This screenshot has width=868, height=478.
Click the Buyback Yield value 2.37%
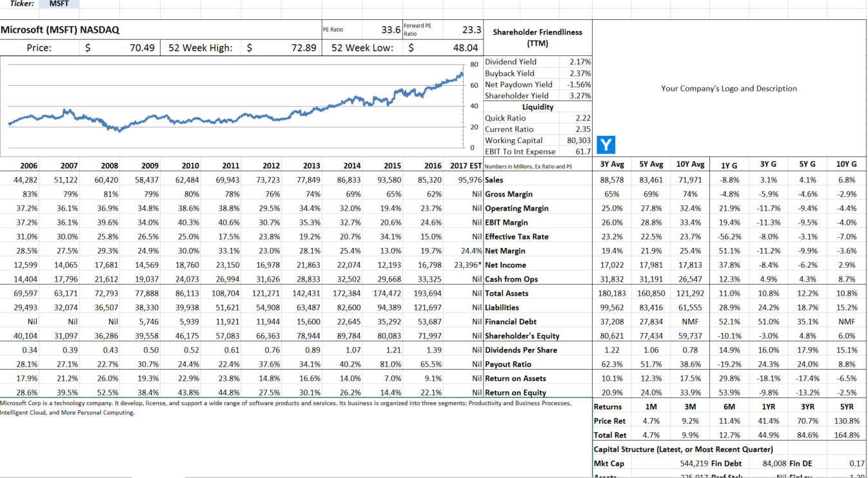pos(580,73)
